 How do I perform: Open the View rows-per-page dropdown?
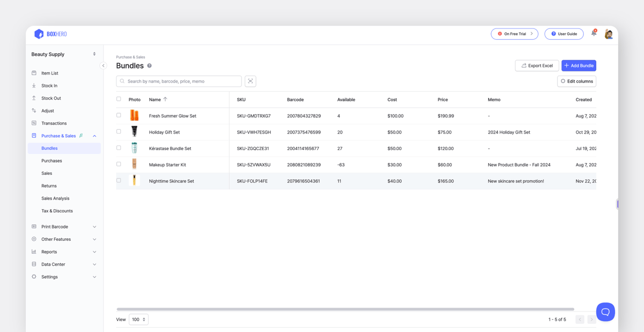tap(138, 319)
